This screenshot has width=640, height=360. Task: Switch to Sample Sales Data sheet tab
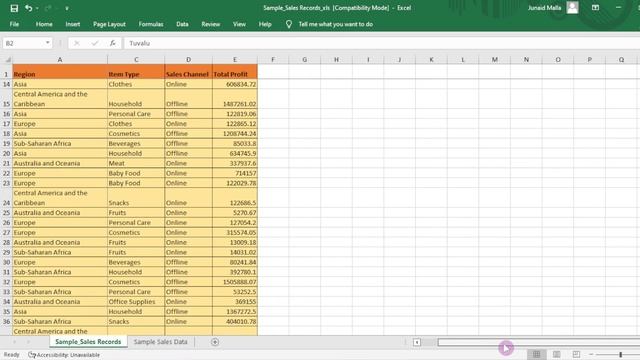click(160, 342)
